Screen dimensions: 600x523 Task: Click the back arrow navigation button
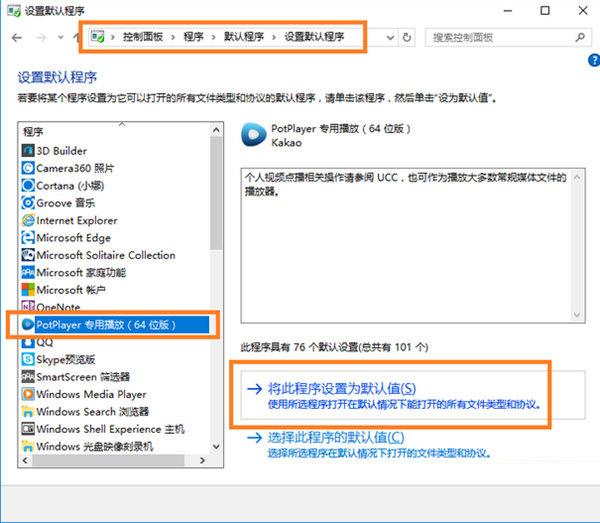[x=16, y=37]
